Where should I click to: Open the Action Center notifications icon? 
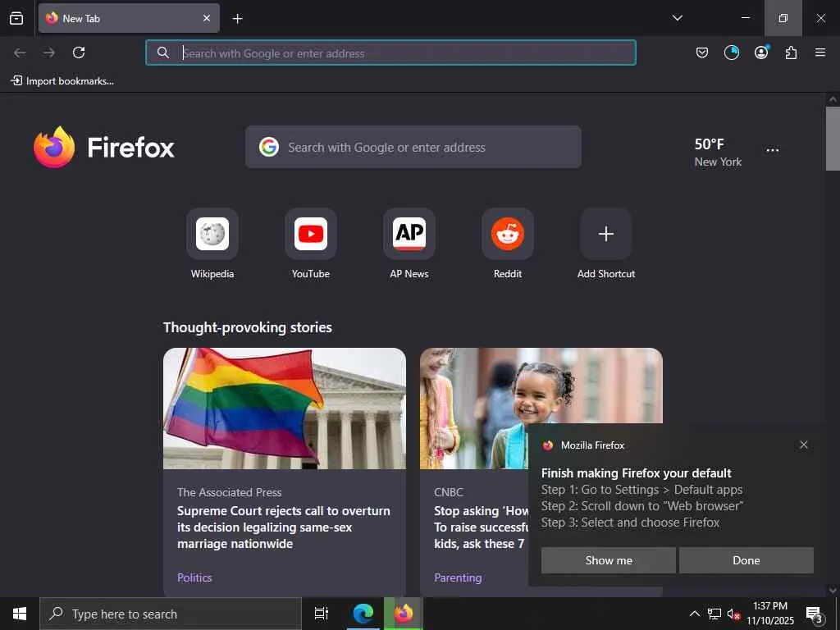[814, 614]
